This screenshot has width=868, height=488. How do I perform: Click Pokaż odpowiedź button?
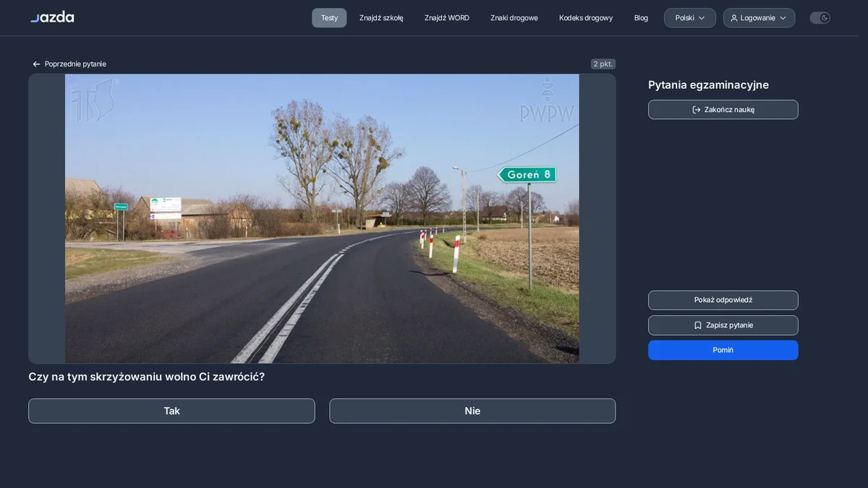click(x=723, y=300)
